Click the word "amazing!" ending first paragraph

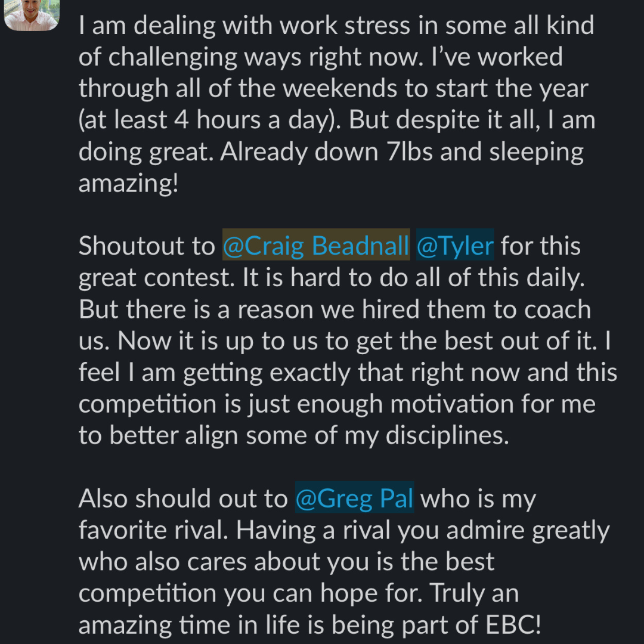tap(128, 183)
